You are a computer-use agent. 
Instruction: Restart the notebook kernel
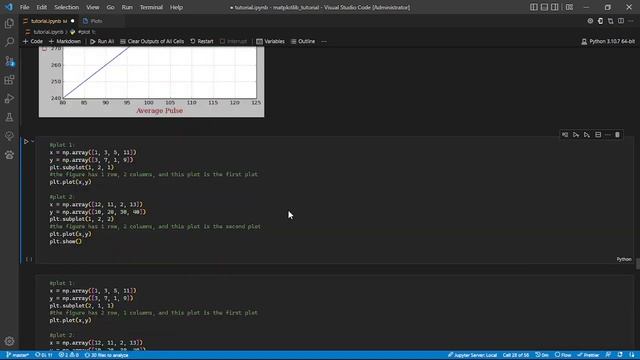click(x=202, y=41)
